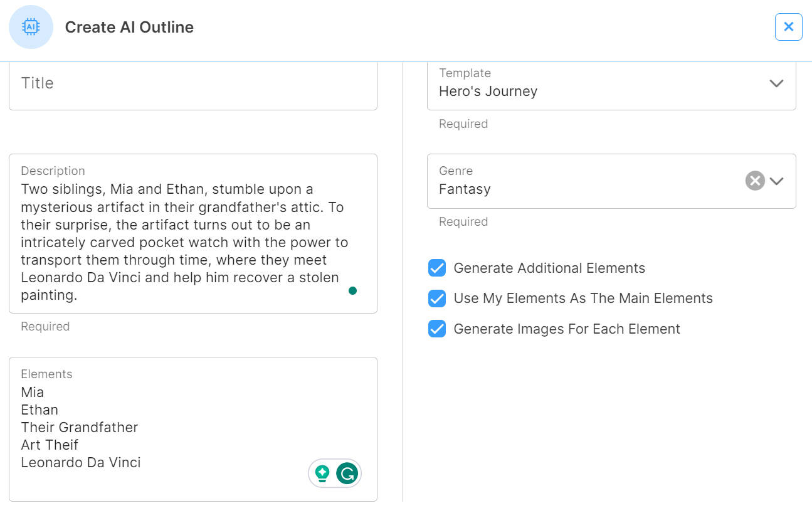Click the Required label under Description

click(45, 326)
